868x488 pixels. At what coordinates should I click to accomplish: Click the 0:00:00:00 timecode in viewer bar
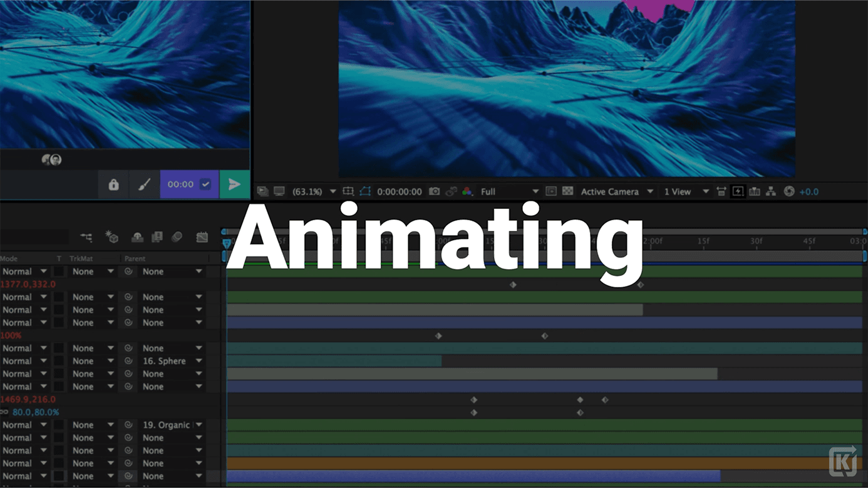tap(400, 191)
